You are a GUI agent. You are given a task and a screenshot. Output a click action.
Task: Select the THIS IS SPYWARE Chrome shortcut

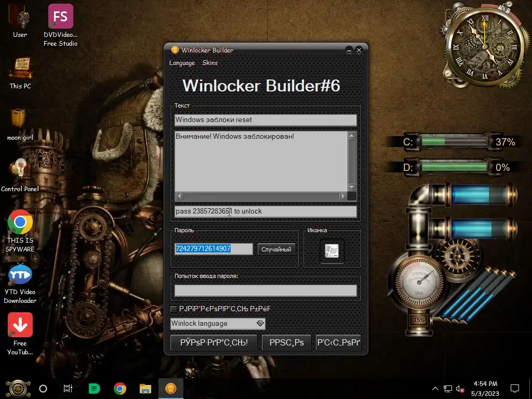[x=20, y=231]
